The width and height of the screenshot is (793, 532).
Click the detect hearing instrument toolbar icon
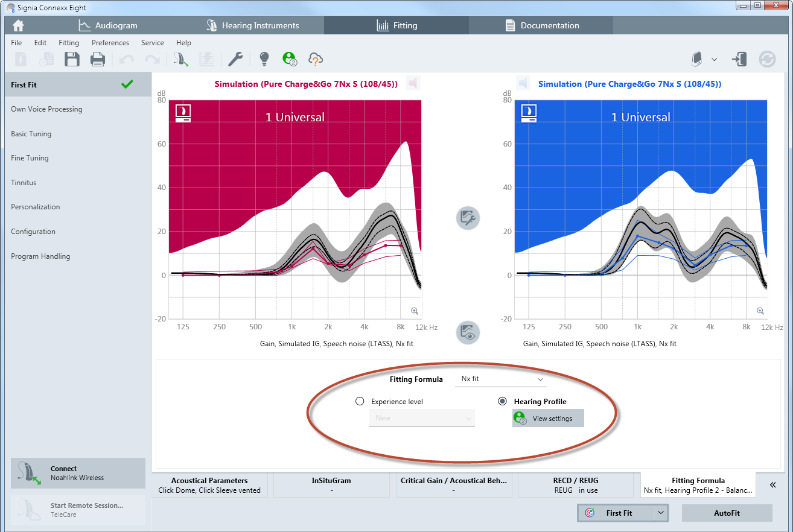(180, 59)
